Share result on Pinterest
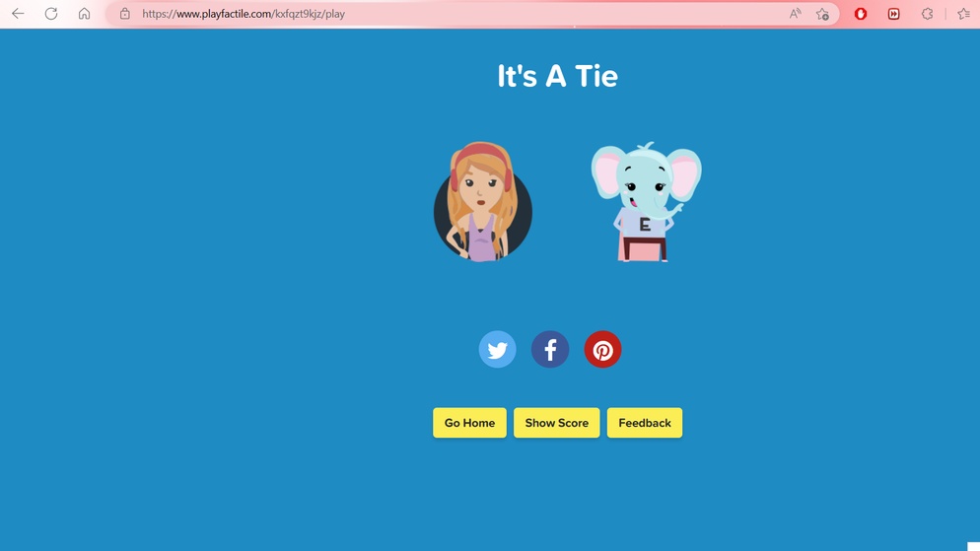980x551 pixels. [602, 349]
